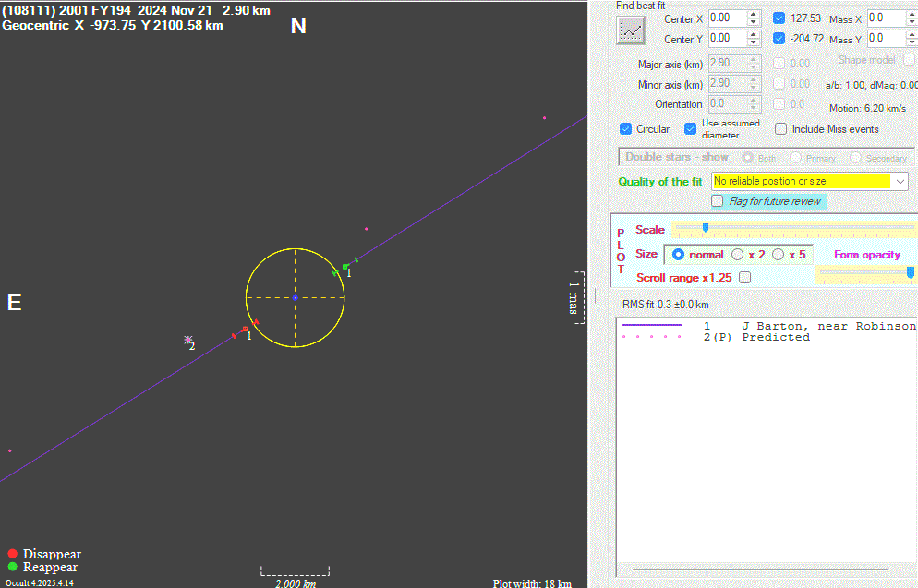Select the 2(P) Predicted list row
Screen dimensions: 918x588
click(767, 337)
